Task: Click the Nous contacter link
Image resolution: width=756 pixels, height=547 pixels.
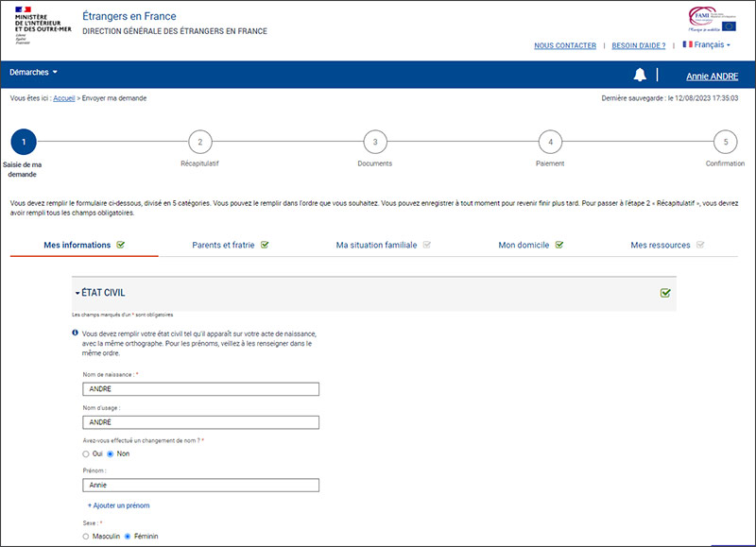Action: (x=564, y=45)
